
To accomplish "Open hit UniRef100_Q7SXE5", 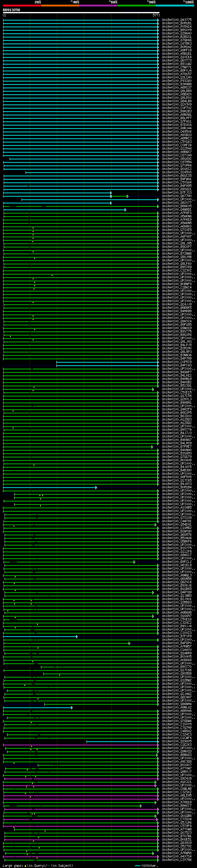I will (x=177, y=230).
